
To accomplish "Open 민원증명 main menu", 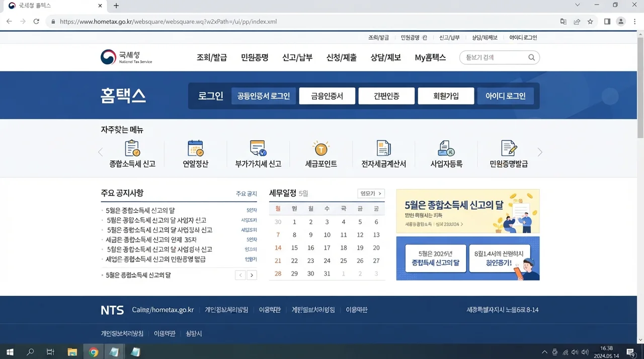I will point(255,57).
